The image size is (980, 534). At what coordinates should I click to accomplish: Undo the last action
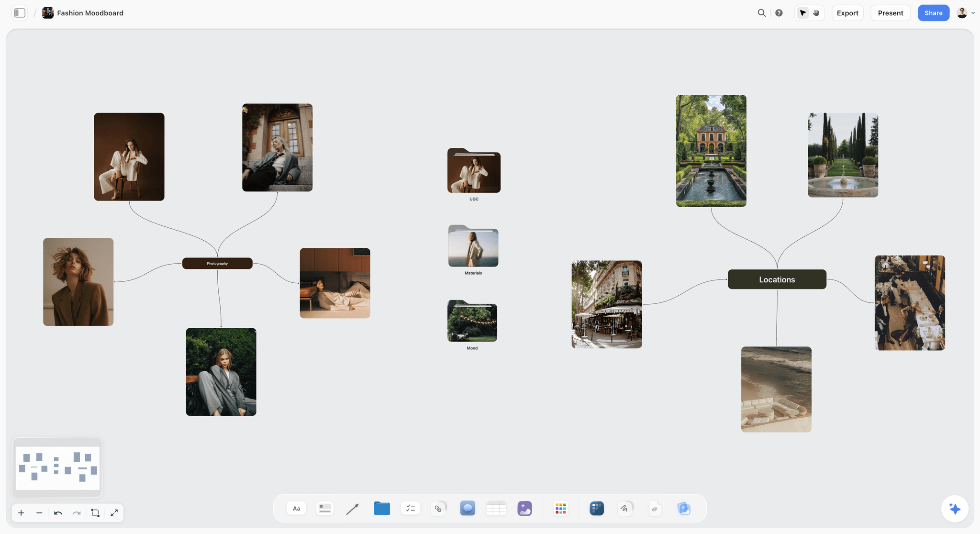click(x=58, y=513)
